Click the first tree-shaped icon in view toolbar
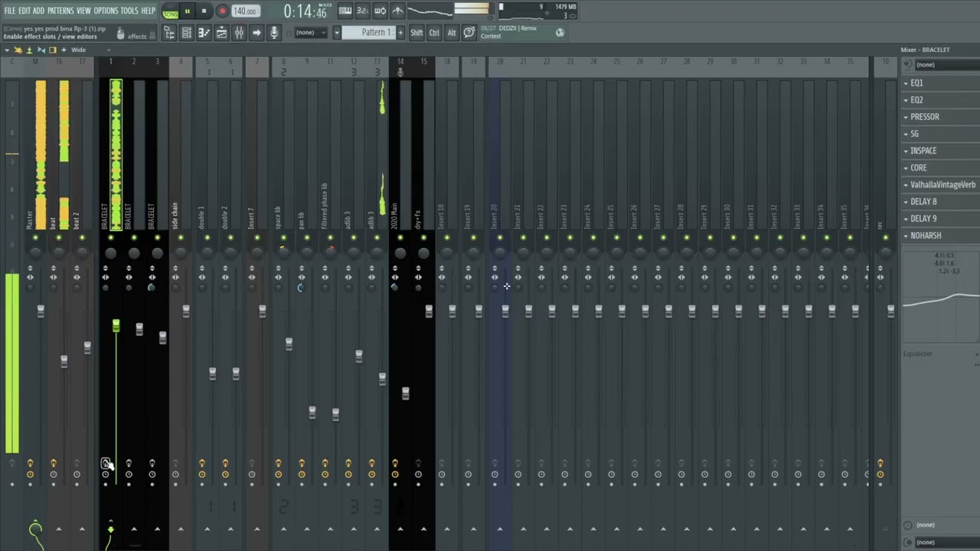Image resolution: width=980 pixels, height=551 pixels. [x=169, y=33]
